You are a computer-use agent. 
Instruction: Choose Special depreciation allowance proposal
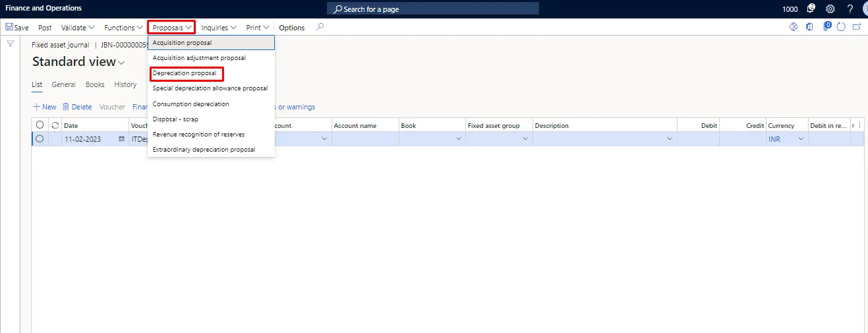click(211, 88)
